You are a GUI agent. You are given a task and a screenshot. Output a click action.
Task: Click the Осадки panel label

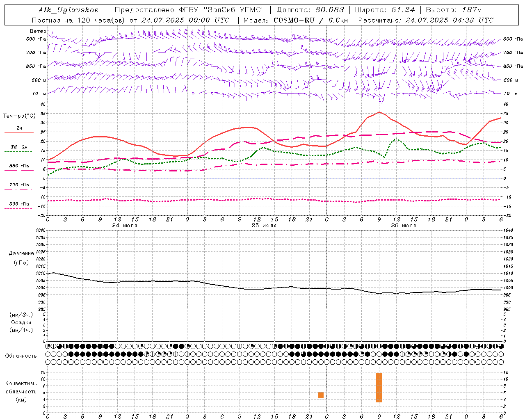21,322
